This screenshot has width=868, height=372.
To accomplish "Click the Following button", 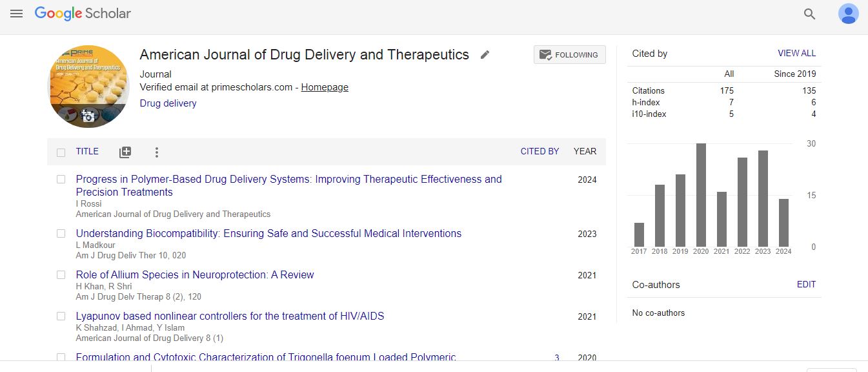I will coord(569,55).
